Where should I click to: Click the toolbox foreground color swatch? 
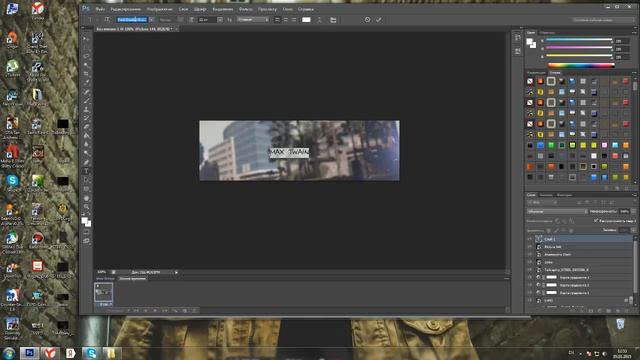[84, 221]
